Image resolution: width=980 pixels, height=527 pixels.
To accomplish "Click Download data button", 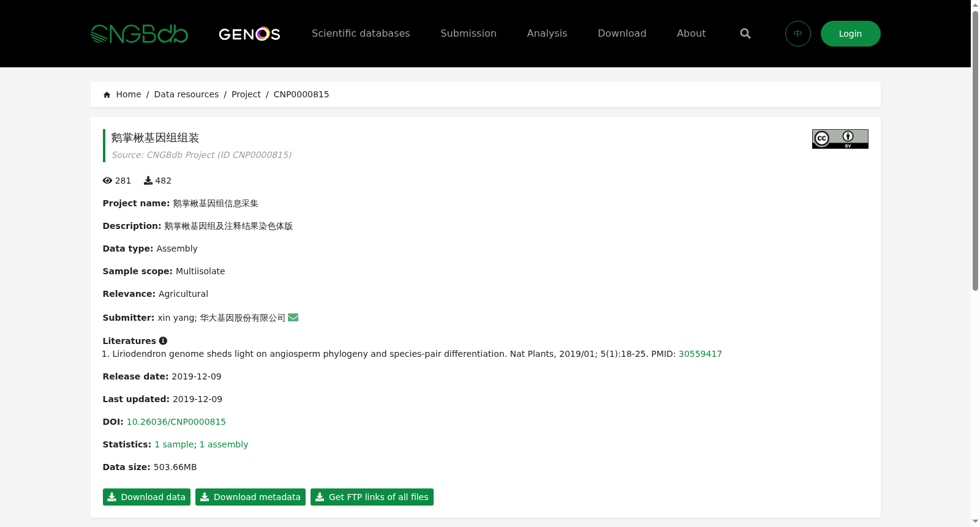I will (146, 497).
